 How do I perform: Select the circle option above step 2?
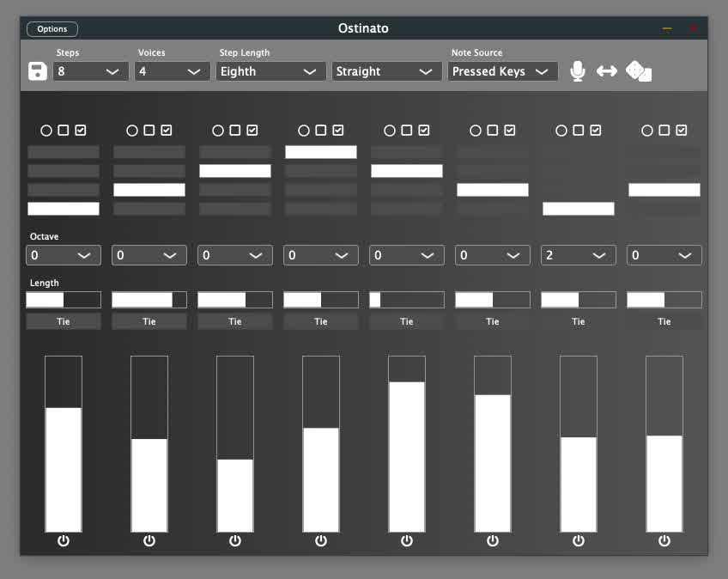tap(132, 131)
